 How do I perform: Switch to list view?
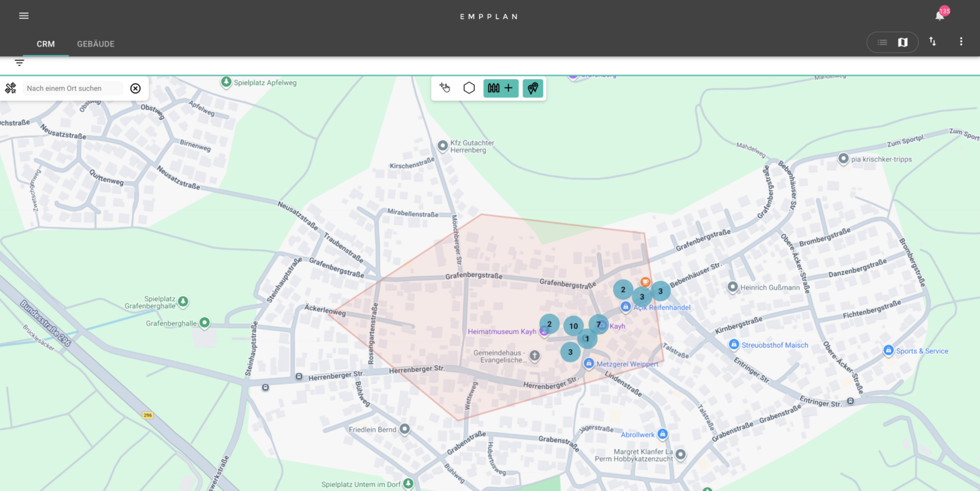click(x=882, y=42)
